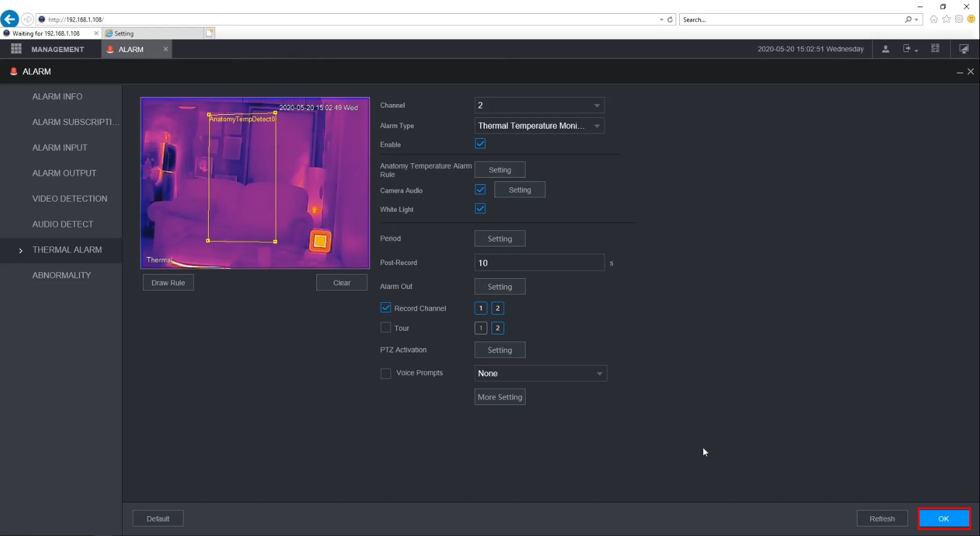This screenshot has width=980, height=536.
Task: Click the Post-Record input field
Action: 539,263
